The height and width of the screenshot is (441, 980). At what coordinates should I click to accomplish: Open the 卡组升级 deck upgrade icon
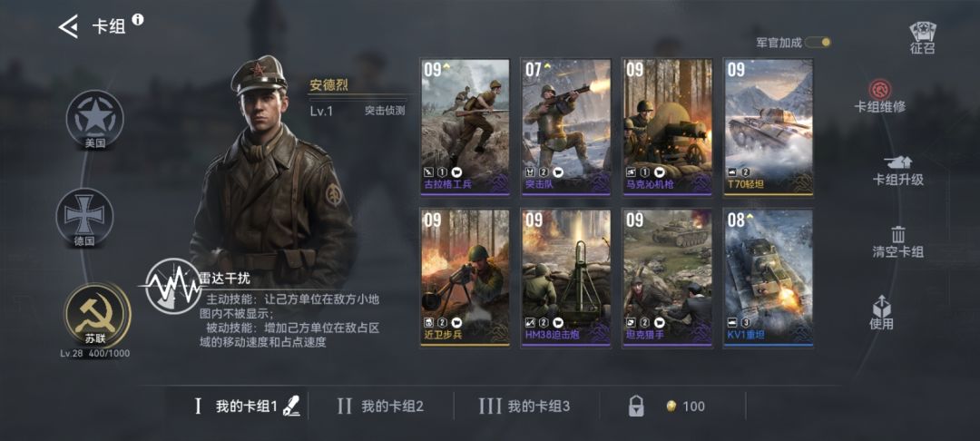897,162
